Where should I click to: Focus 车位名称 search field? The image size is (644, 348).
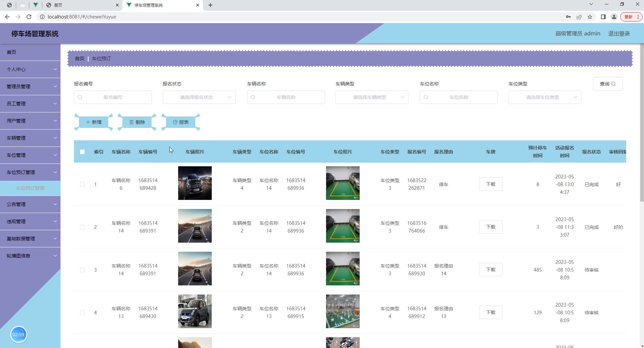[x=459, y=97]
